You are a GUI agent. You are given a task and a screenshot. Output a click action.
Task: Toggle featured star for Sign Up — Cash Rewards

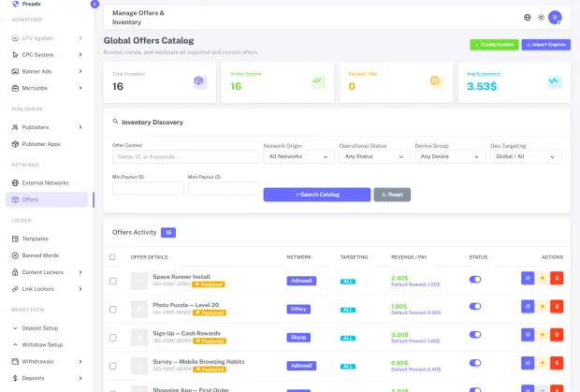click(x=543, y=335)
